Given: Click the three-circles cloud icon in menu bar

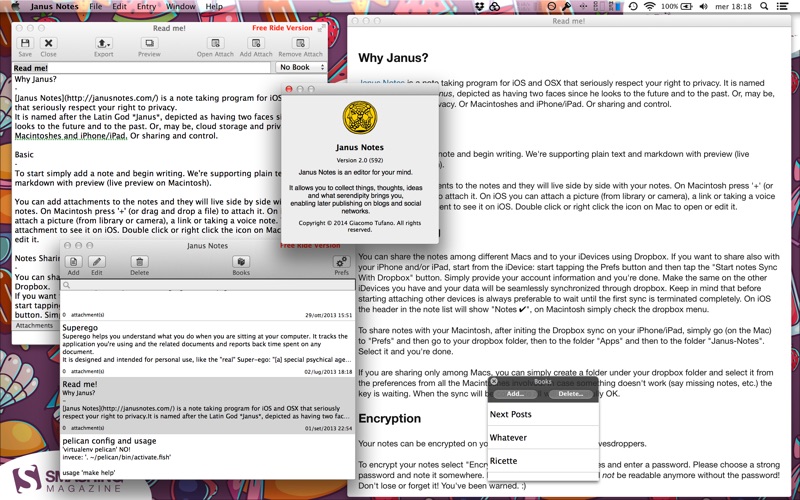Looking at the screenshot, I should click(494, 6).
